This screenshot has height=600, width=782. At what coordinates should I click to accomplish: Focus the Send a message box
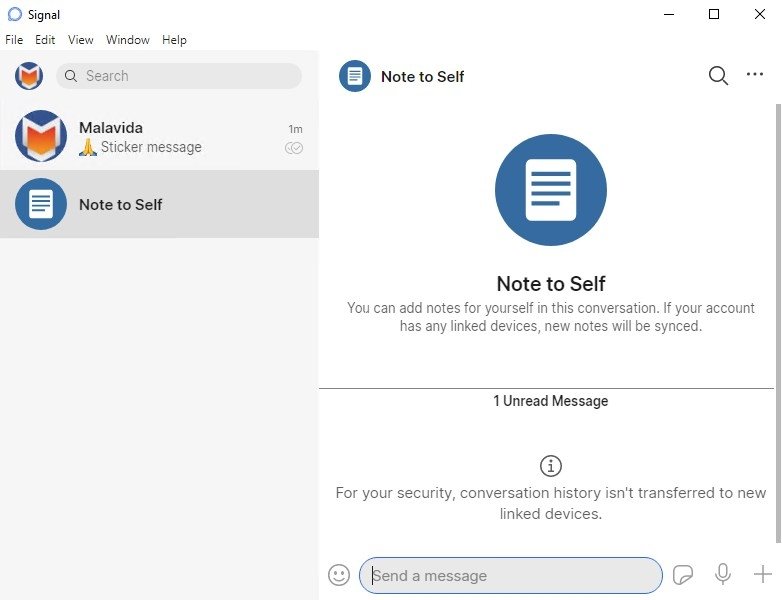[x=511, y=576]
